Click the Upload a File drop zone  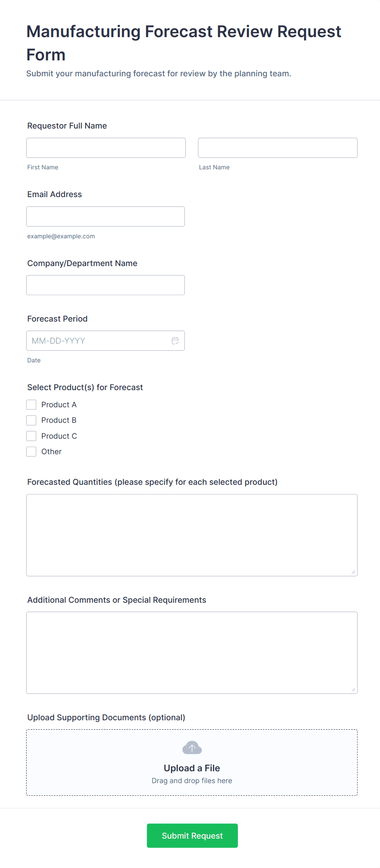point(192,762)
